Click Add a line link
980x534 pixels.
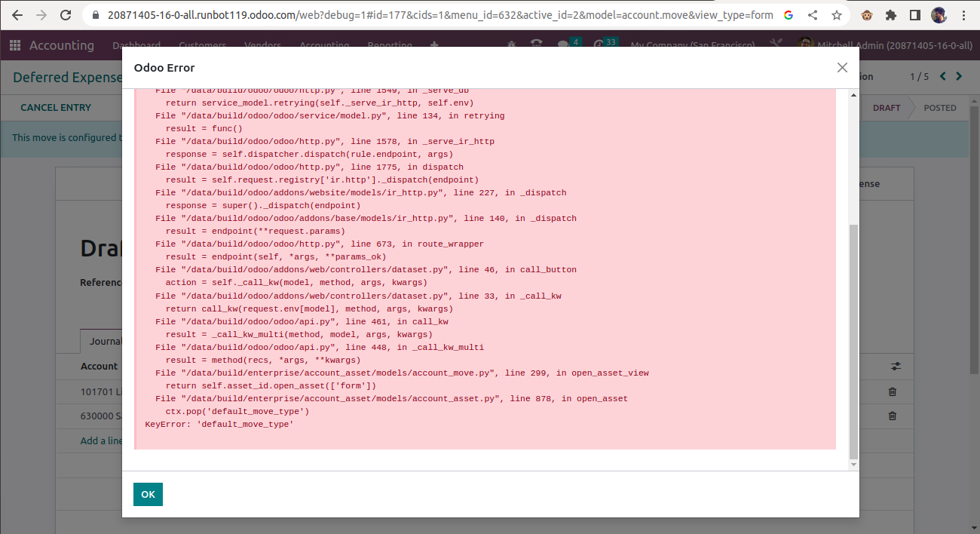pos(101,440)
